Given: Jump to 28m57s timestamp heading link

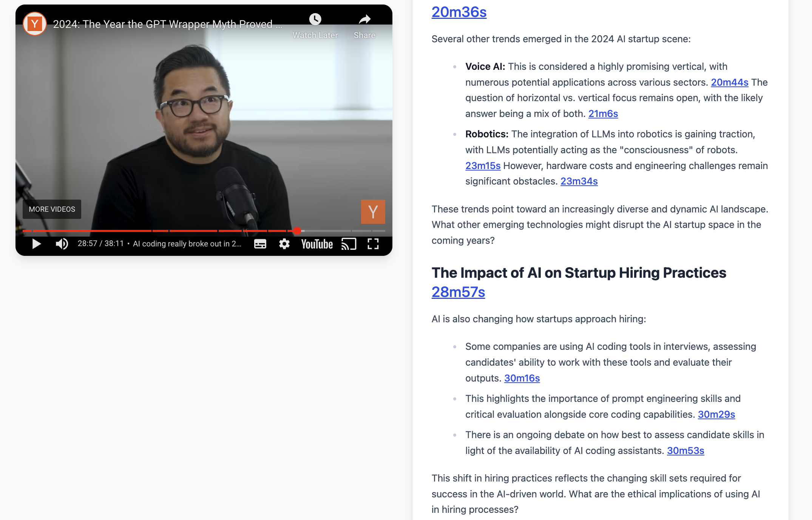Looking at the screenshot, I should (458, 292).
